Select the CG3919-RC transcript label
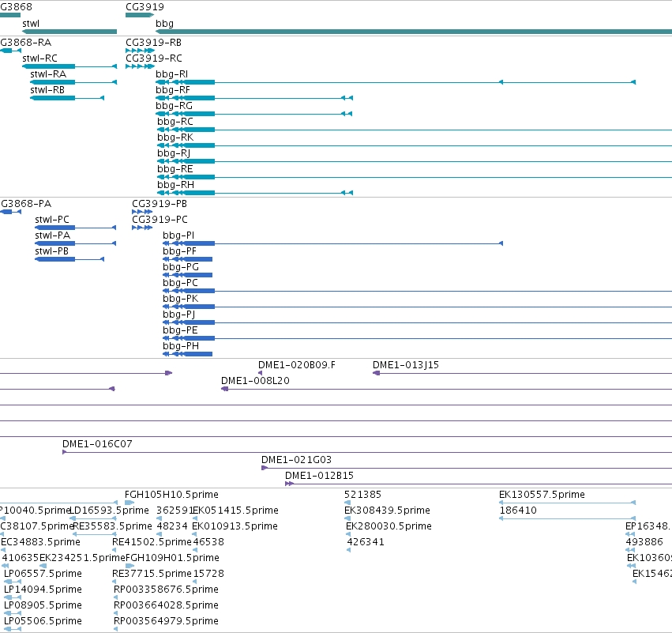Viewport: 672px width, 633px height. (x=153, y=58)
